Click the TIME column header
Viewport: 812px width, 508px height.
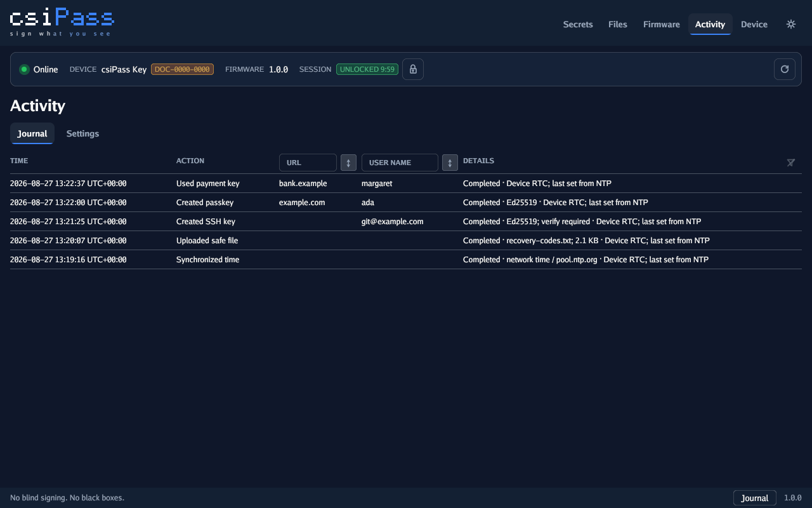pyautogui.click(x=19, y=161)
